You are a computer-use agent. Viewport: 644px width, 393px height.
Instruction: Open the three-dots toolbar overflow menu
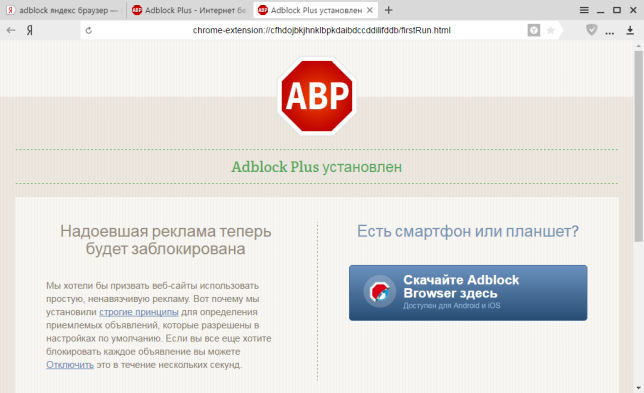610,32
